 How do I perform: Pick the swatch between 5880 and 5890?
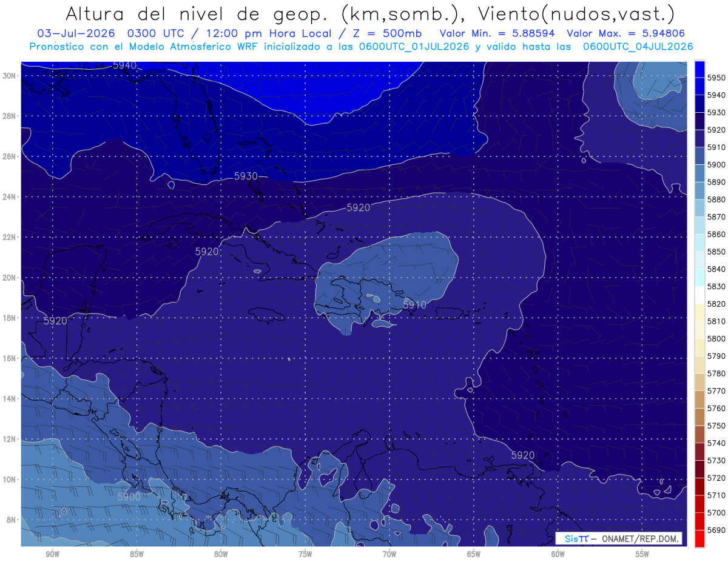coord(699,190)
